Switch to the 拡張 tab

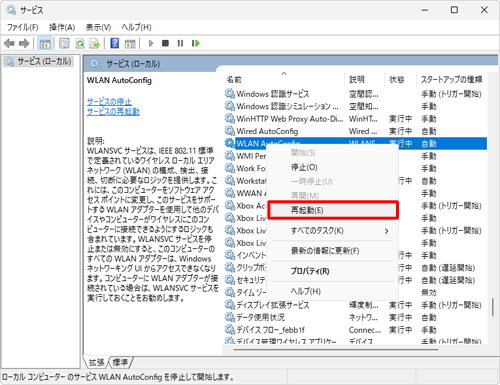[x=97, y=362]
